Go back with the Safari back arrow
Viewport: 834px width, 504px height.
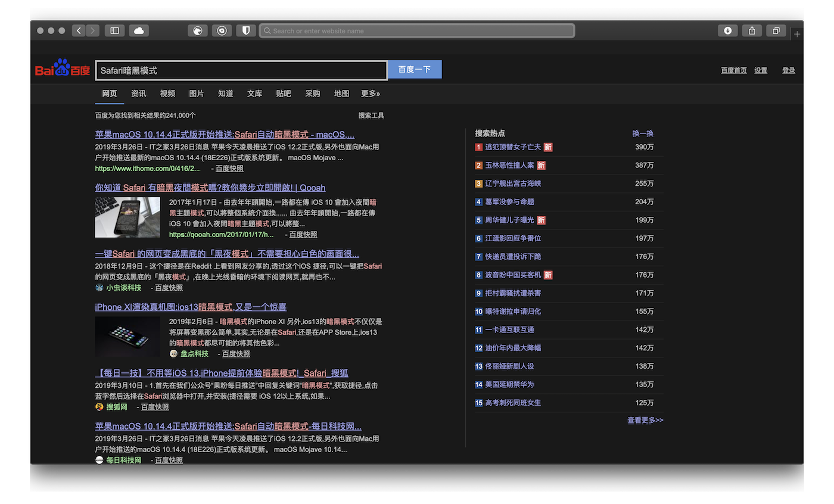point(79,30)
